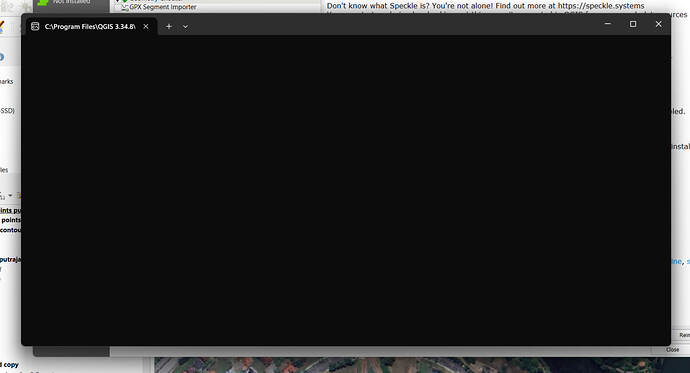Image resolution: width=690 pixels, height=373 pixels.
Task: Click the blue icon on left edge
Action: pos(2,57)
